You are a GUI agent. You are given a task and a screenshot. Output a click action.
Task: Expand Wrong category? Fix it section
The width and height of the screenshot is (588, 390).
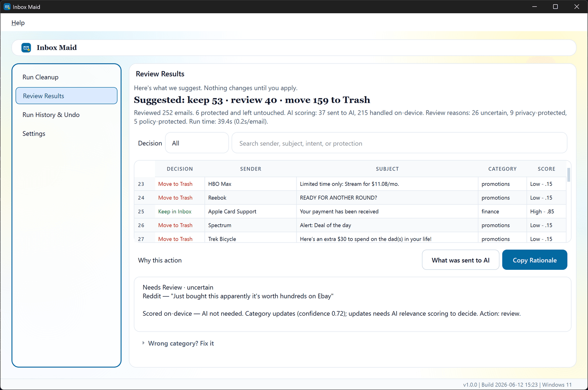[178, 343]
